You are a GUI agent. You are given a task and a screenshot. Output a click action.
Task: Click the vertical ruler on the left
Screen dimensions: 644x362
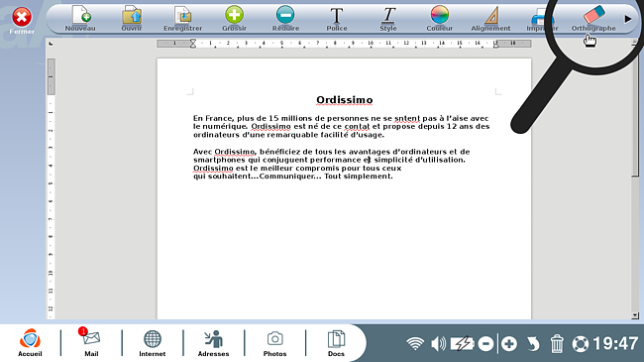pyautogui.click(x=51, y=188)
